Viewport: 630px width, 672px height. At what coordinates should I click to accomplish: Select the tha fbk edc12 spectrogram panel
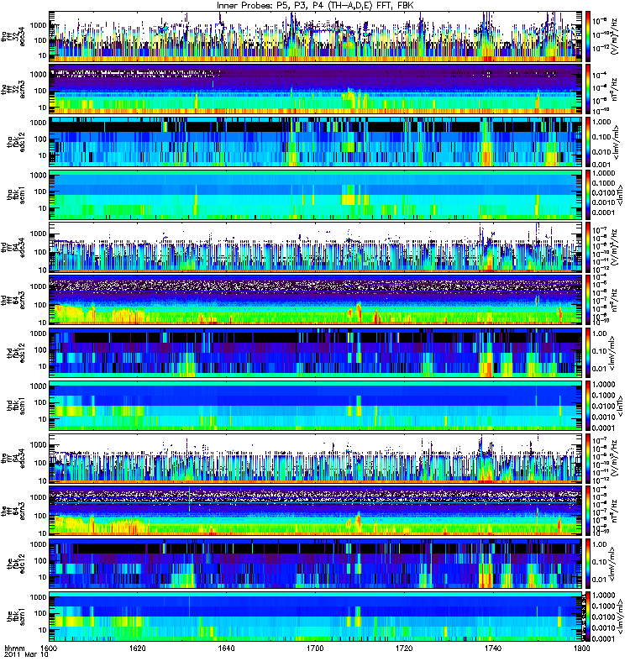point(316,142)
